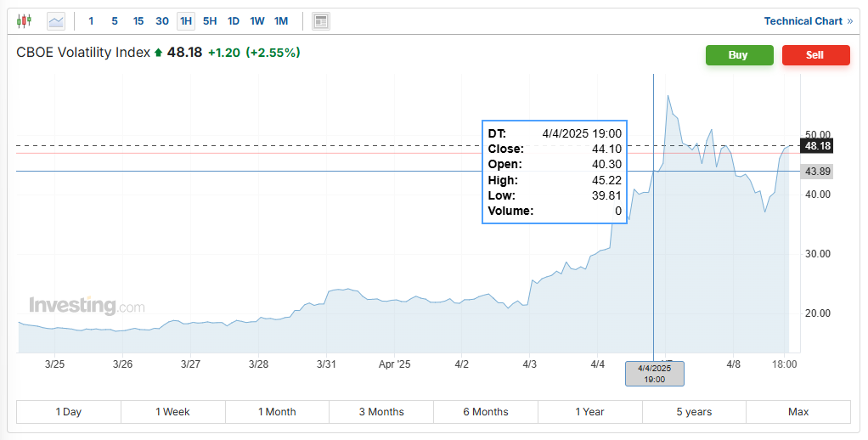Click the 3/25 date axis label
This screenshot has height=440, width=868.
[55, 364]
